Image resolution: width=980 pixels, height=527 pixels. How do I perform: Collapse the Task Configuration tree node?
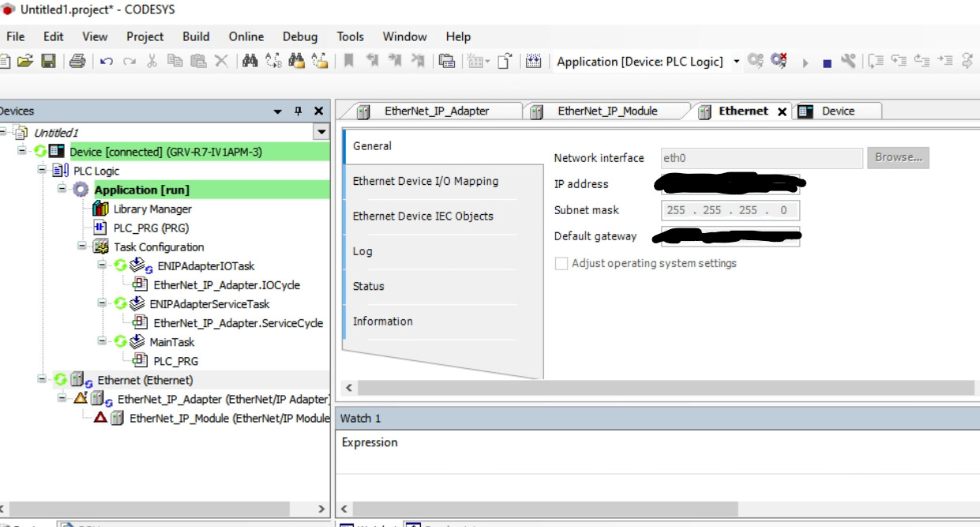pyautogui.click(x=82, y=247)
